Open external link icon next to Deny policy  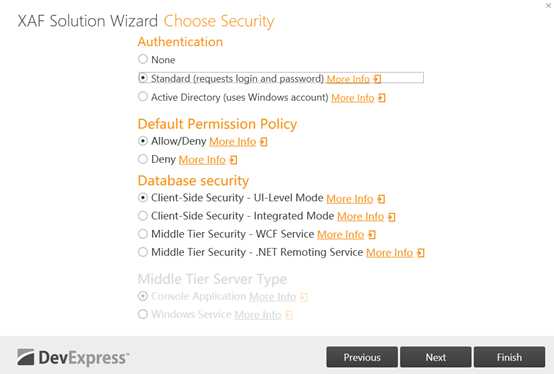tap(233, 160)
